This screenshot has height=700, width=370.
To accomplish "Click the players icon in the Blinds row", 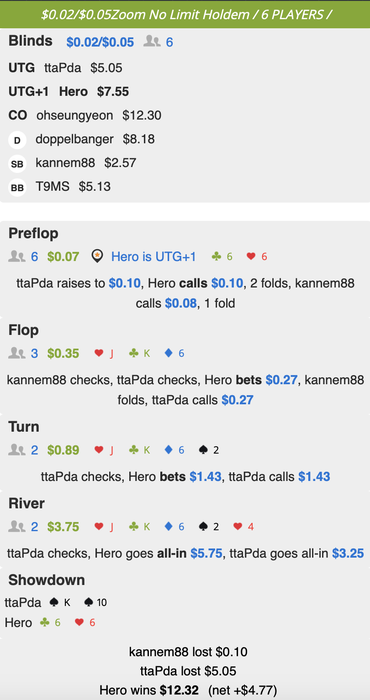I will pyautogui.click(x=152, y=42).
